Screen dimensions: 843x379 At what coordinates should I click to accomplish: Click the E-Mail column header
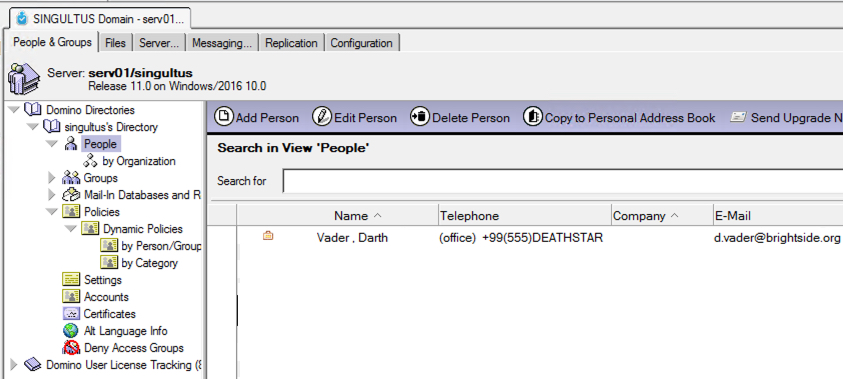(x=778, y=216)
